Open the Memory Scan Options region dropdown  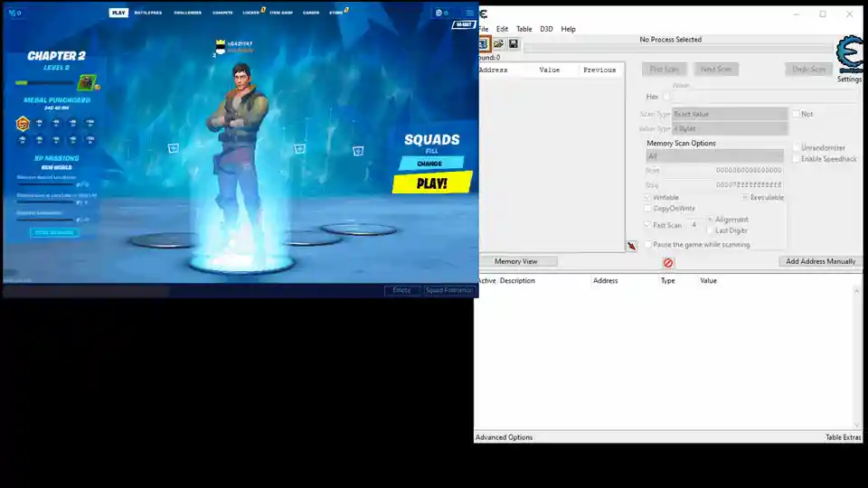click(714, 156)
